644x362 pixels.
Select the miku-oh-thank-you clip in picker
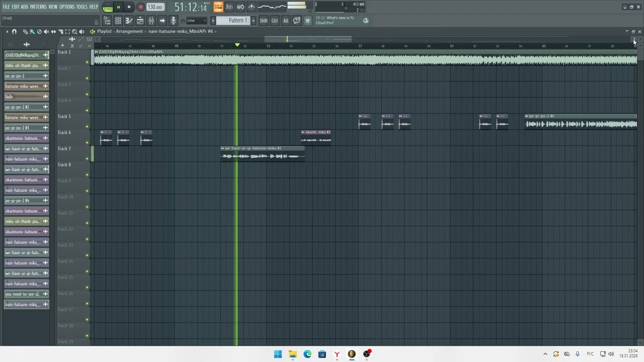27,65
